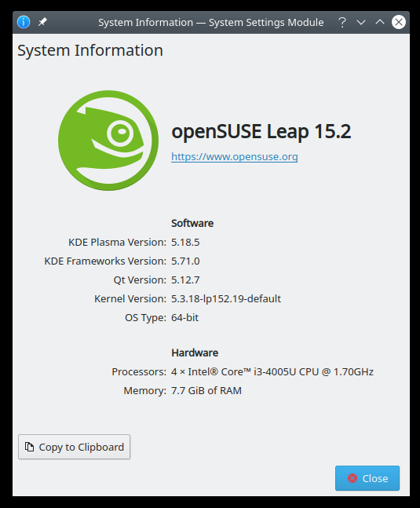Click the blue Close button

coord(367,478)
